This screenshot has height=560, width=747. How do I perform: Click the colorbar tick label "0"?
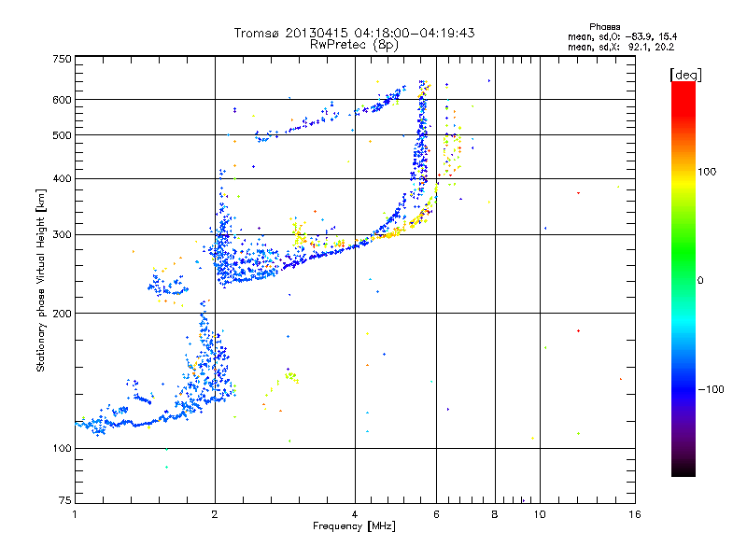700,280
